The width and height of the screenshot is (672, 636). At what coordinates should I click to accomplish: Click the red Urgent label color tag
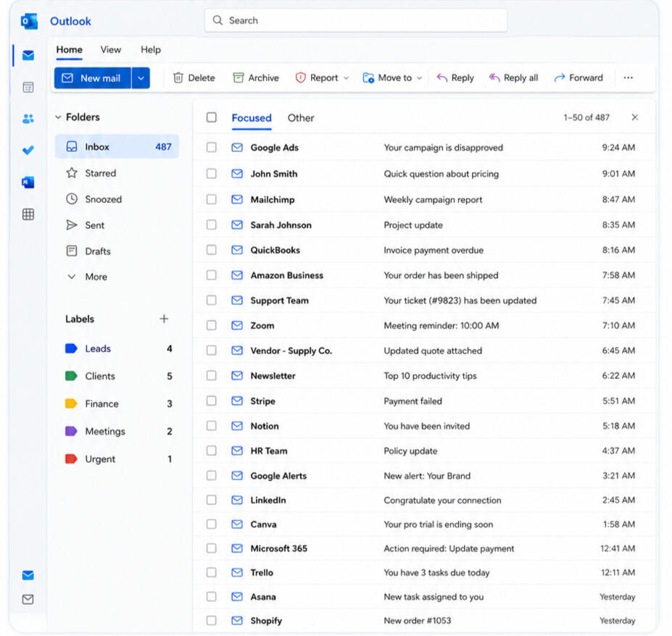71,459
